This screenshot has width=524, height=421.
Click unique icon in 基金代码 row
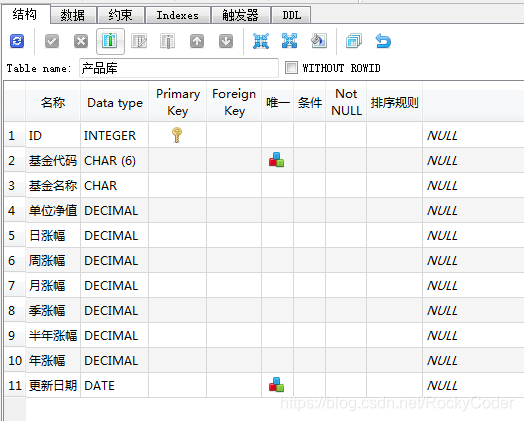pos(276,160)
